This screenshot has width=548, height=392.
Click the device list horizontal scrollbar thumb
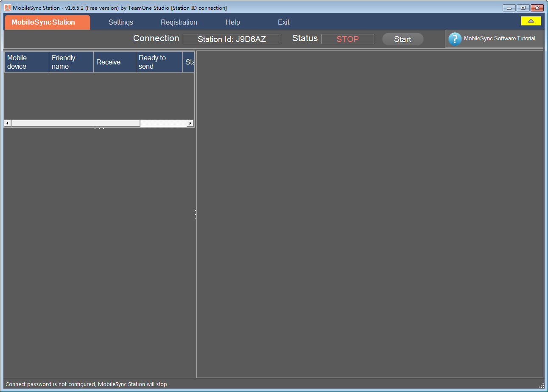click(76, 123)
